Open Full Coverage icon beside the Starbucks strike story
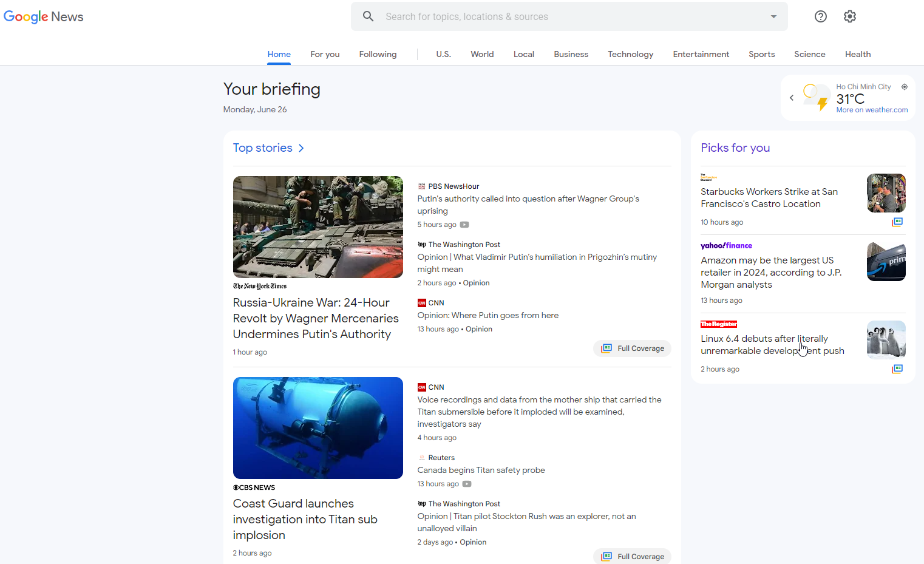The height and width of the screenshot is (564, 924). click(897, 222)
